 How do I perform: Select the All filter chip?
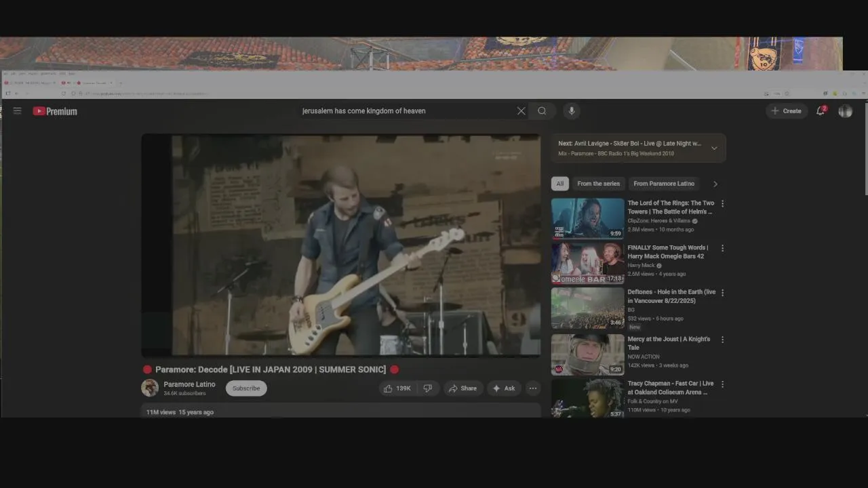pyautogui.click(x=559, y=184)
